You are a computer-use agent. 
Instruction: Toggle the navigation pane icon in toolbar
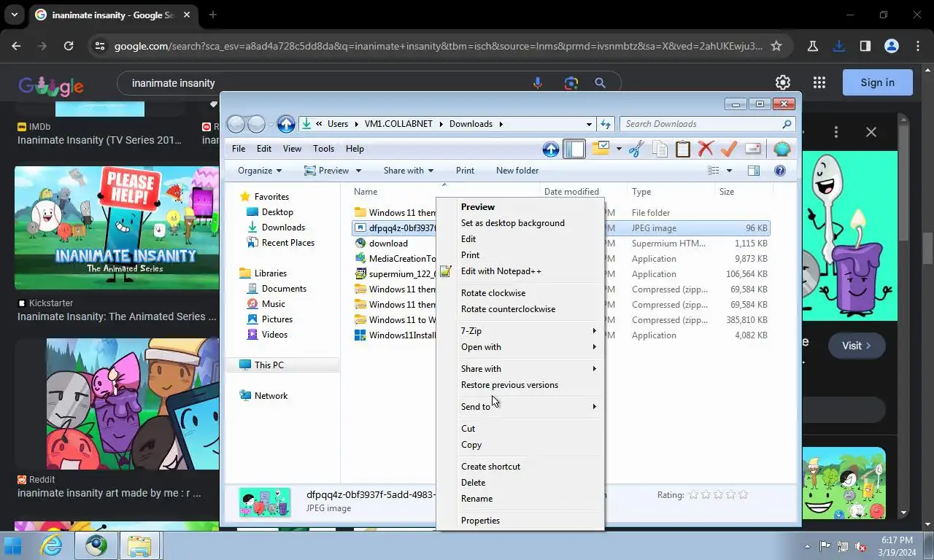tap(575, 149)
